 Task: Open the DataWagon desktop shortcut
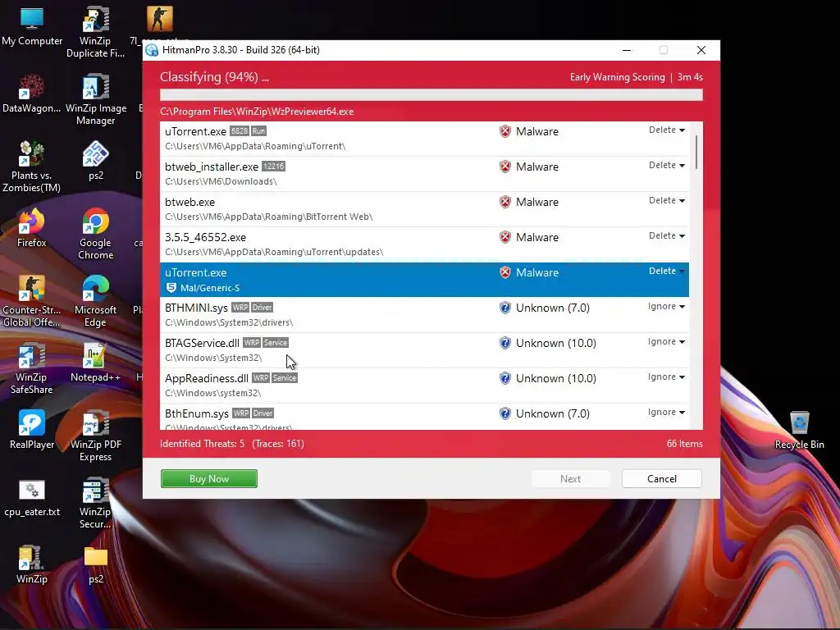click(32, 93)
